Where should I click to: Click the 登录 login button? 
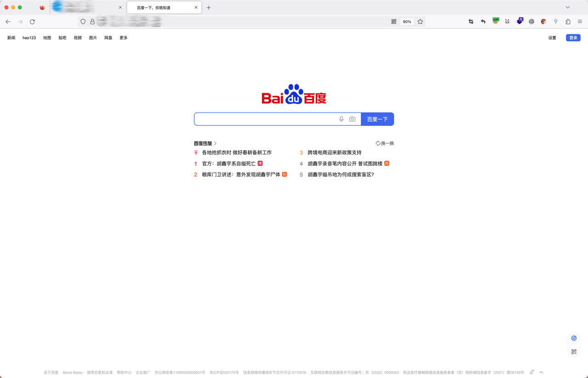point(573,38)
